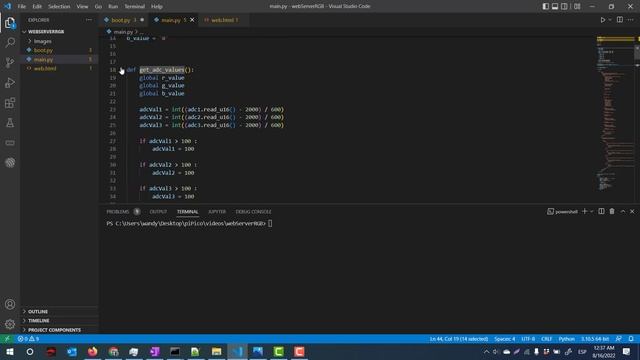Open the File menu
The height and width of the screenshot is (360, 640).
click(x=22, y=7)
